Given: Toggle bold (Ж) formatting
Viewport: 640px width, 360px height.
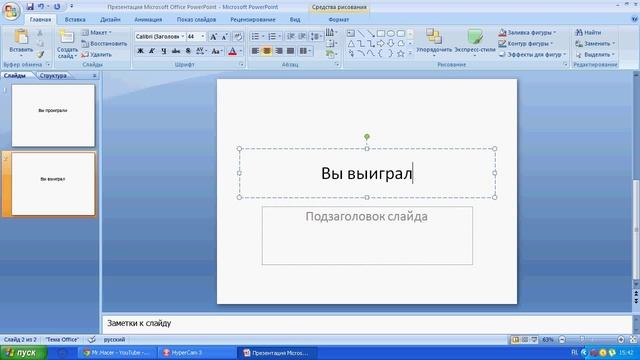Looking at the screenshot, I should (x=140, y=51).
